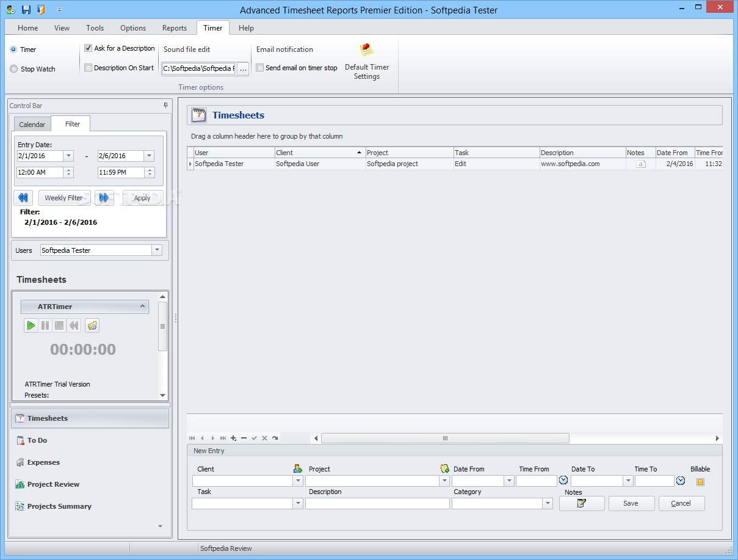Open the Users dropdown showing Softpedia Tester
The image size is (738, 560).
(x=157, y=250)
